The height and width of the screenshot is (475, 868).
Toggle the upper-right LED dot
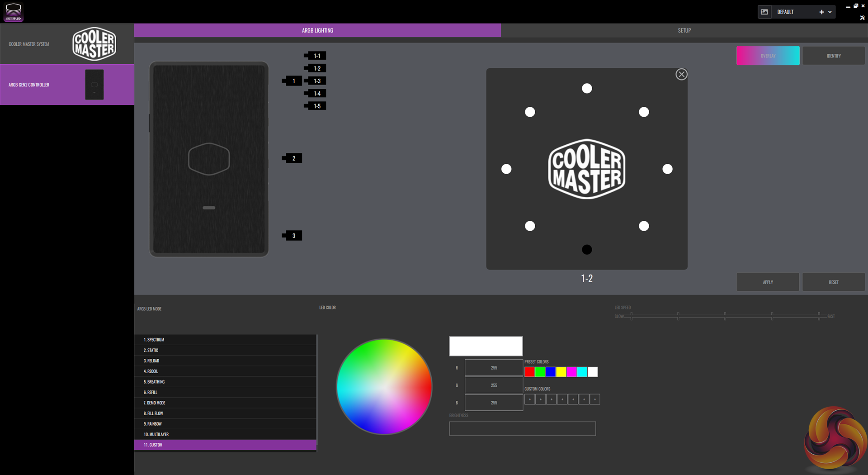[644, 112]
